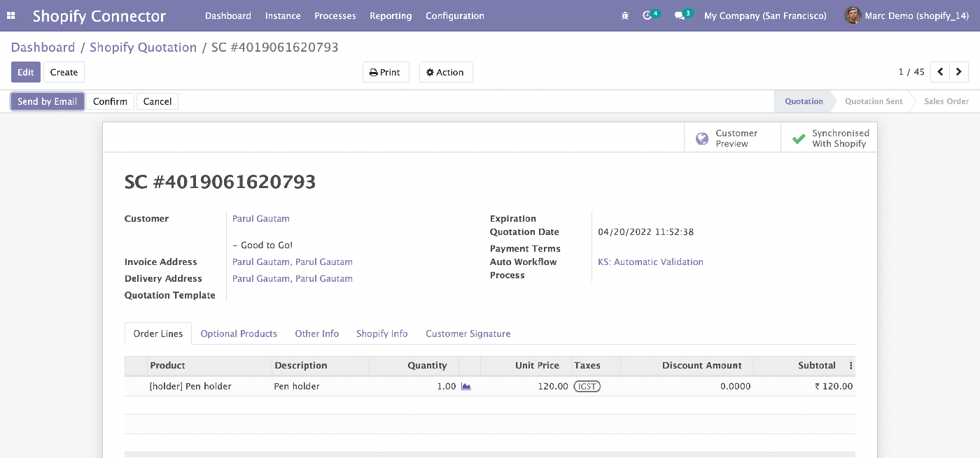Click Marc Demo user avatar
Image resolution: width=980 pixels, height=458 pixels.
tap(853, 15)
